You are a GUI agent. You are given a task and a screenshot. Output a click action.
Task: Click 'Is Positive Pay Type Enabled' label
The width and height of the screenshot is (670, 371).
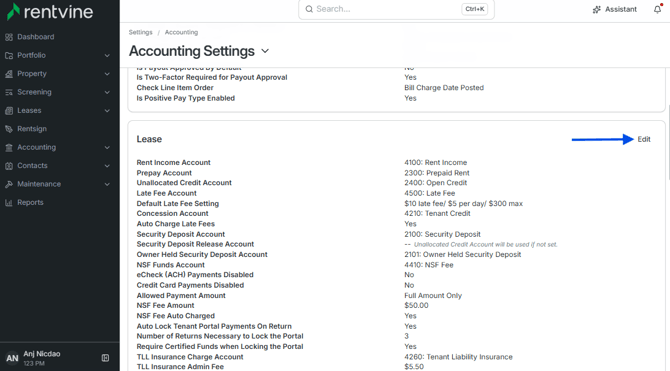click(x=185, y=98)
